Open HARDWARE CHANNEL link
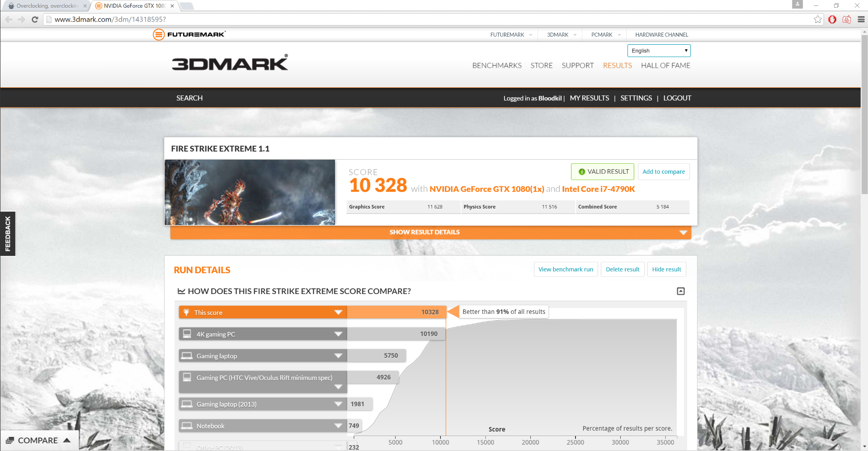Image resolution: width=868 pixels, height=451 pixels. pyautogui.click(x=661, y=35)
